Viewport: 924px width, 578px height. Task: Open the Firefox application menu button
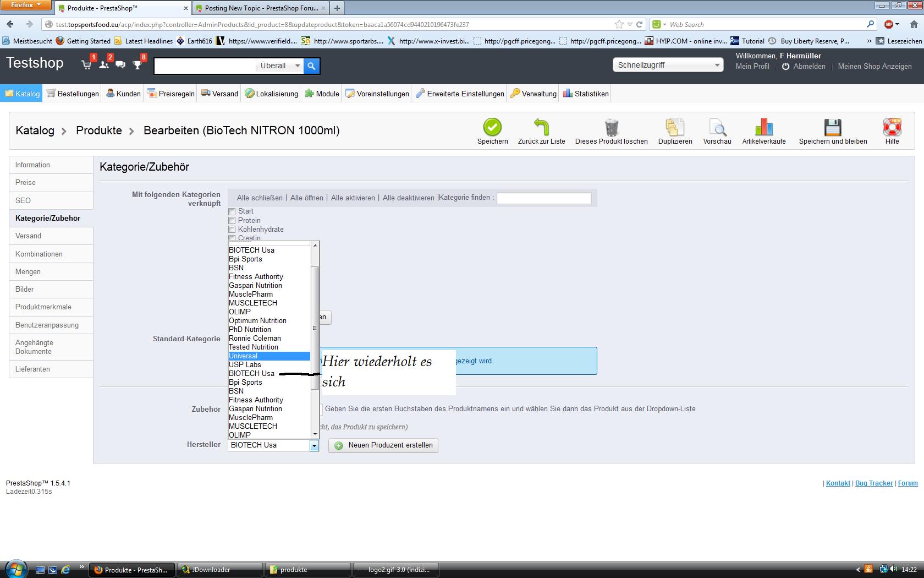(26, 5)
